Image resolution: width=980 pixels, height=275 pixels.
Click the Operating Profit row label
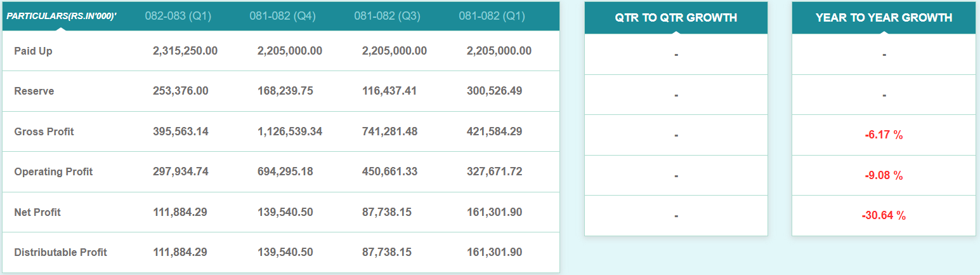point(53,172)
